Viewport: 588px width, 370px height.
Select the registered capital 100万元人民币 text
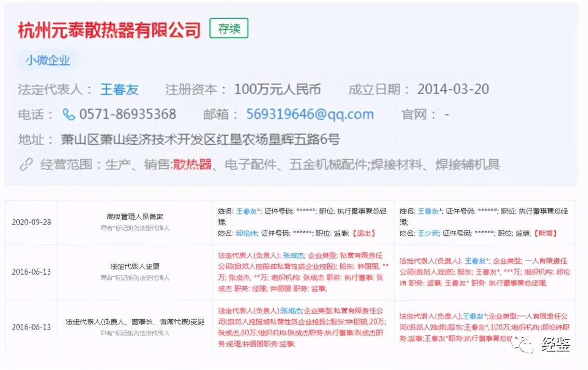point(278,89)
